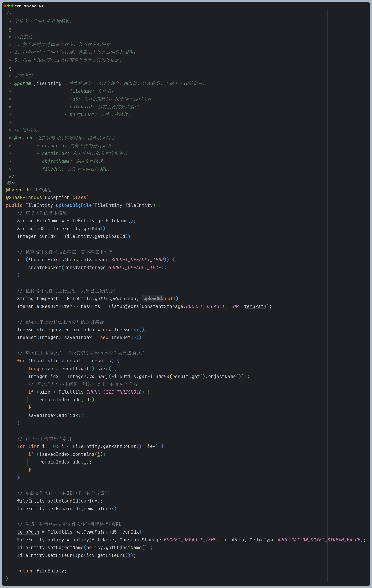Select the MinioServiceImpl.java title tab
The width and height of the screenshot is (372, 588).
[x=29, y=6]
